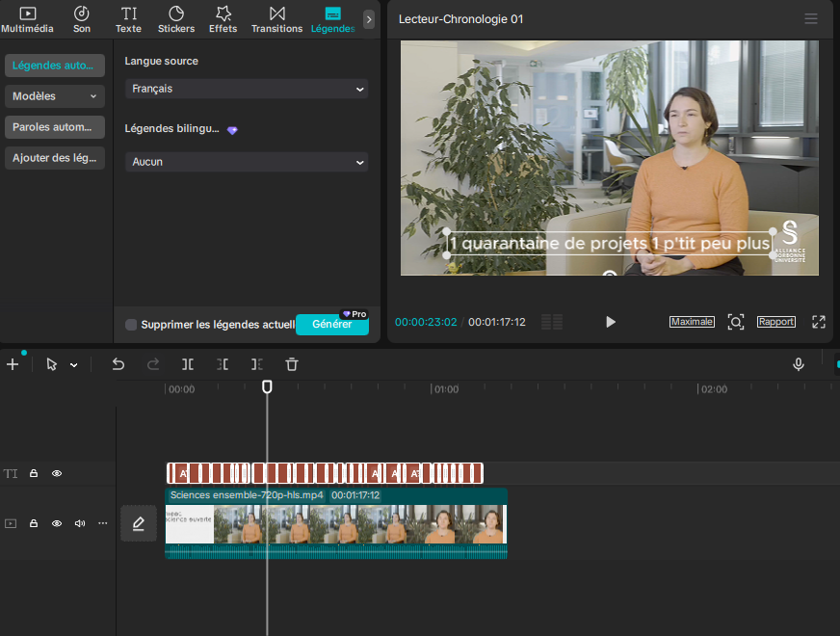
Task: Lock the text caption track
Action: tap(34, 473)
